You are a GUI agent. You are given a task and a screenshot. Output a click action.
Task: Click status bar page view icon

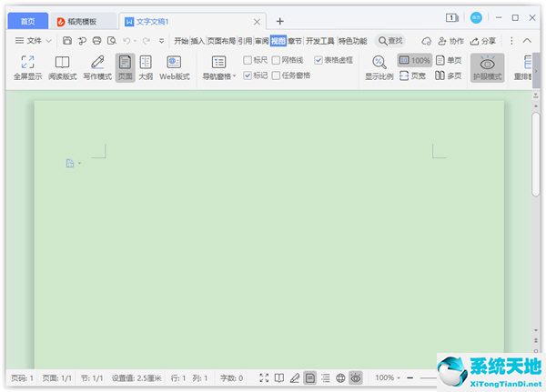[310, 377]
